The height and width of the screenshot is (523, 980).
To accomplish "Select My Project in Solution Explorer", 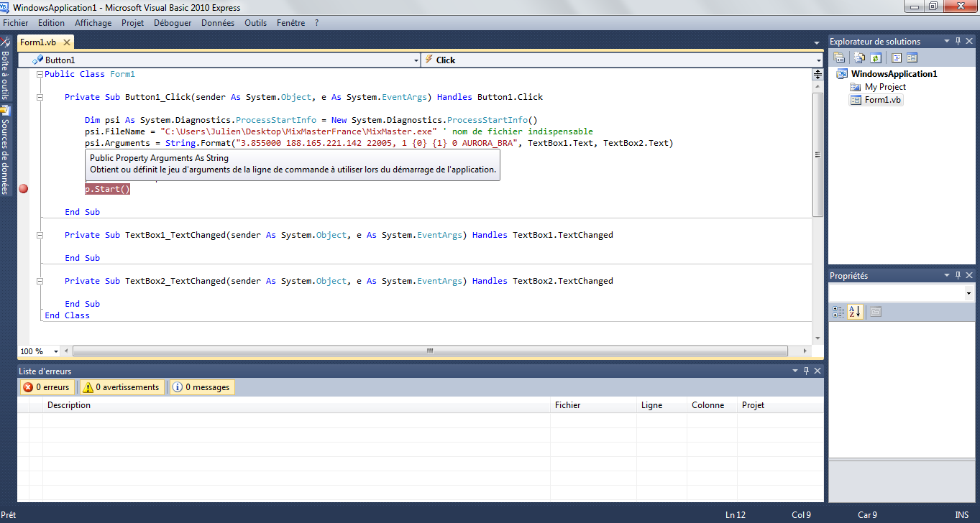I will 885,87.
